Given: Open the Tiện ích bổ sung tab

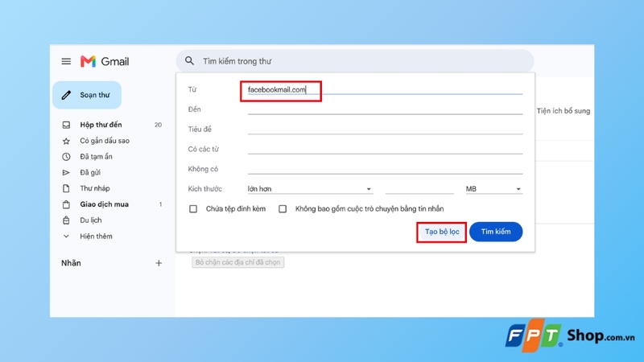Looking at the screenshot, I should click(x=563, y=111).
